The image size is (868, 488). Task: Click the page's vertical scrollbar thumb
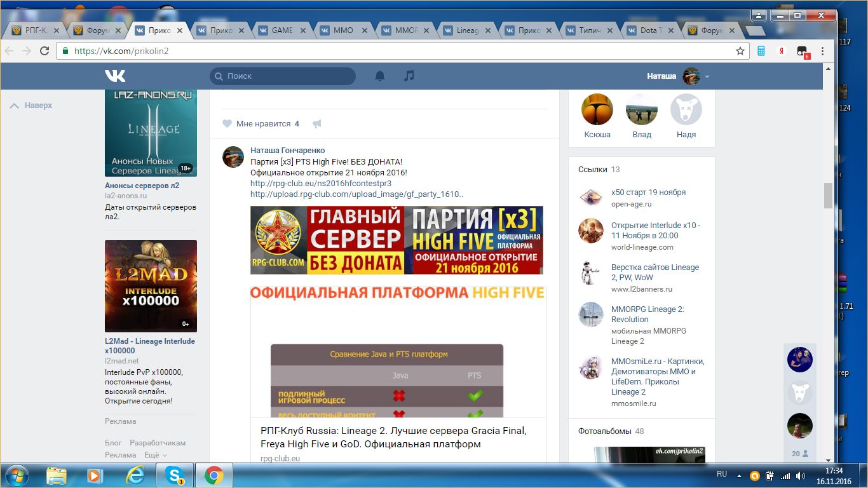(x=828, y=196)
